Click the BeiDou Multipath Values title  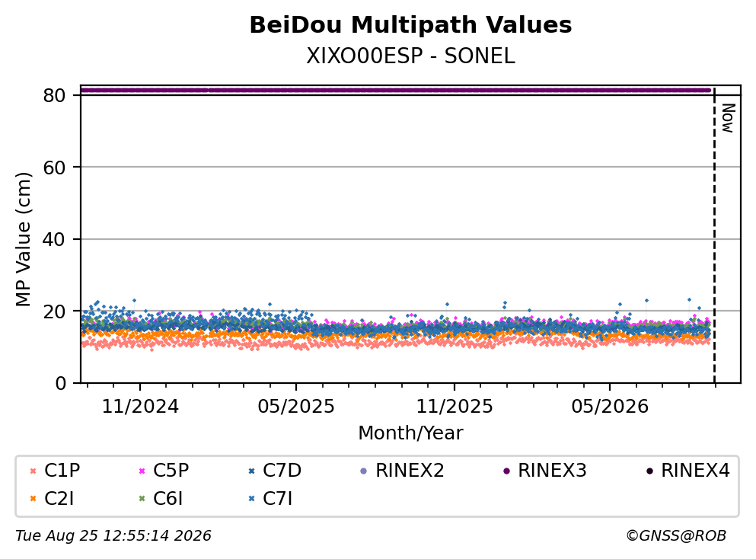pyautogui.click(x=411, y=25)
